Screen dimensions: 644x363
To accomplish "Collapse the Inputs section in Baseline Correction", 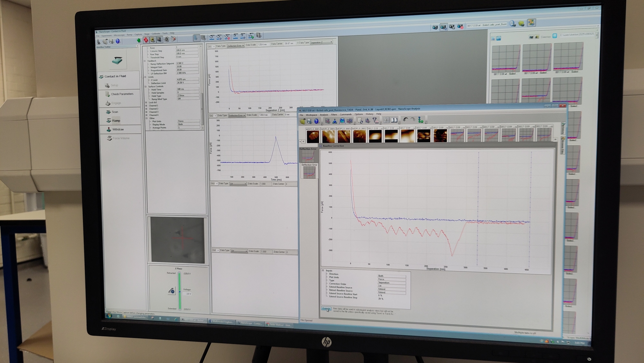I will point(323,270).
